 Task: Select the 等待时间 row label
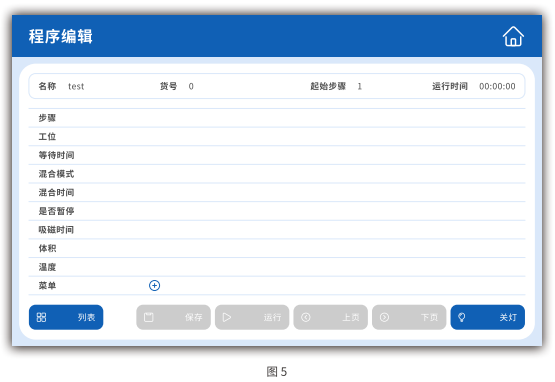click(56, 155)
